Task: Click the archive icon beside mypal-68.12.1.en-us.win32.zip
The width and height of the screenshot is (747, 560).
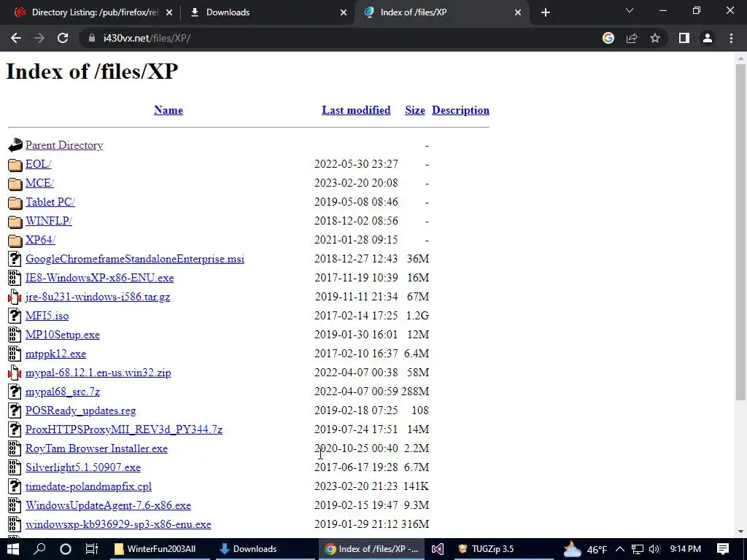Action: 15,373
